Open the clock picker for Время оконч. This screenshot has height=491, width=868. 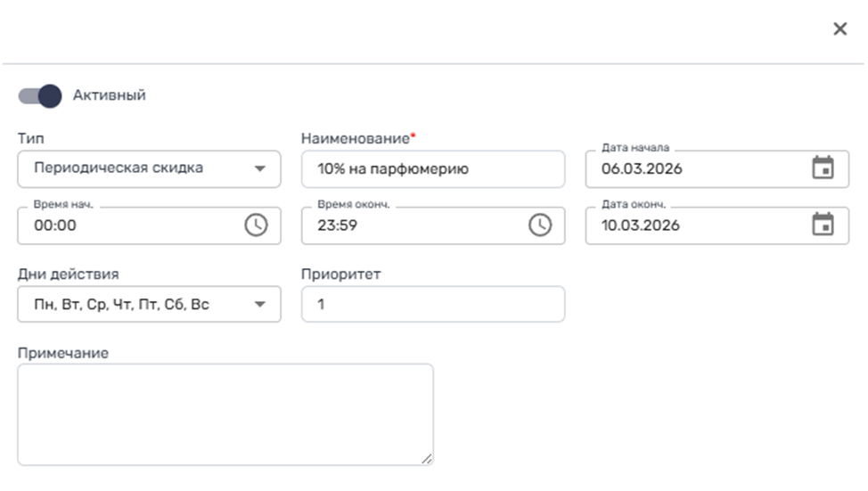pyautogui.click(x=540, y=225)
